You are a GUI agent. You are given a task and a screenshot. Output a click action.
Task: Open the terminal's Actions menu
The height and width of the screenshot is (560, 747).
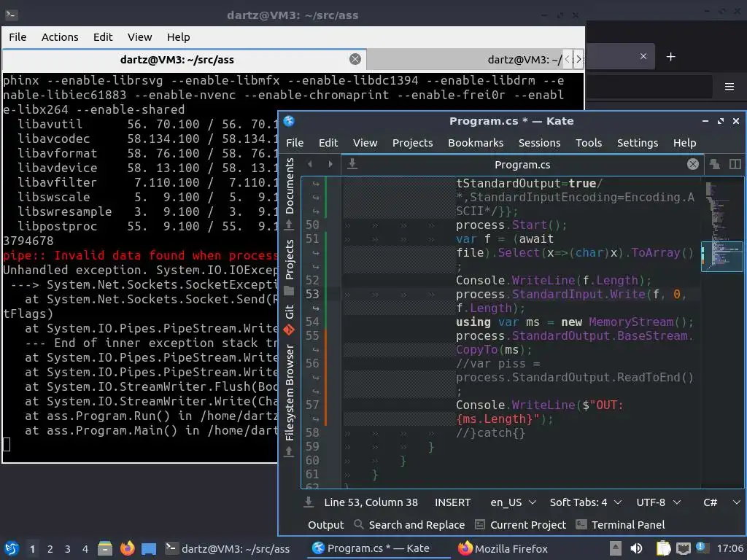[60, 37]
